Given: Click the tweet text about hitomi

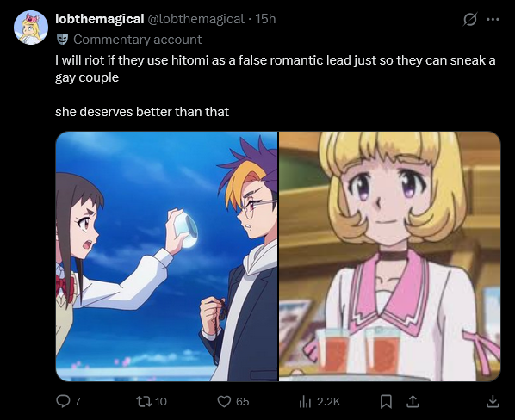Looking at the screenshot, I should pyautogui.click(x=276, y=86).
